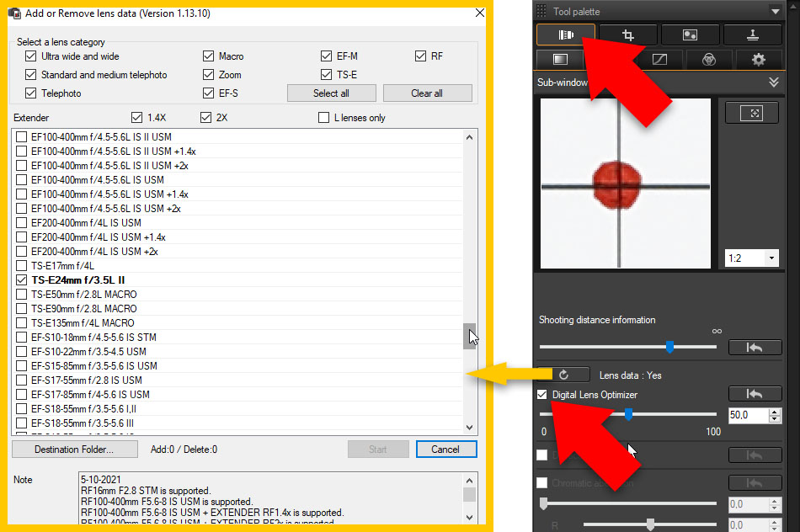Collapse the Sub-window panel chevron
Image resolution: width=800 pixels, height=532 pixels.
(773, 82)
